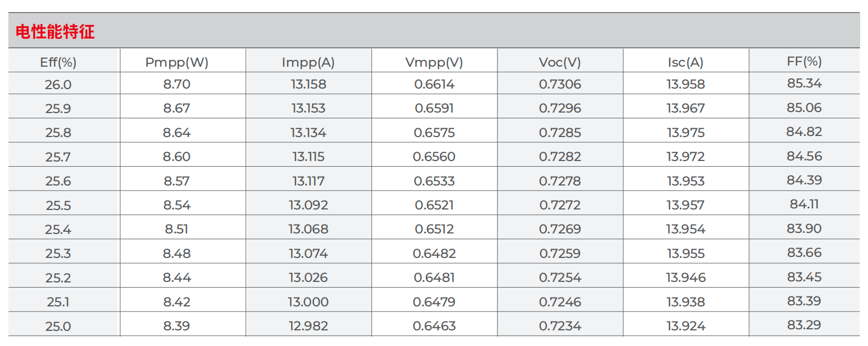The width and height of the screenshot is (868, 346).
Task: Click the Isc(A) column header
Action: (685, 63)
